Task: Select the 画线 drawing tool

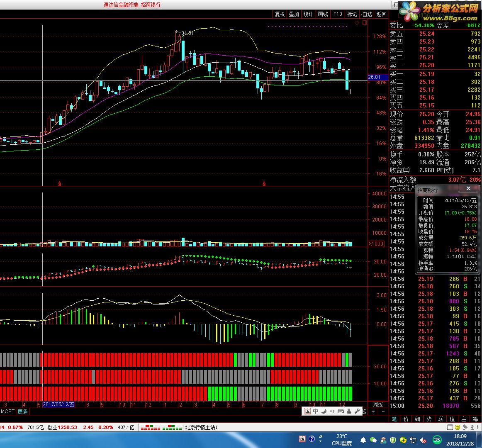Action: pos(323,14)
